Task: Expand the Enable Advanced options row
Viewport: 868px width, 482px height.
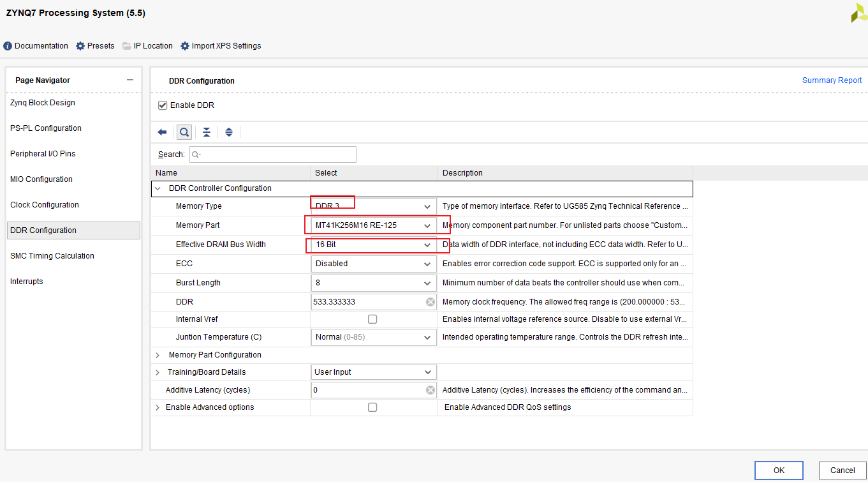Action: tap(158, 407)
